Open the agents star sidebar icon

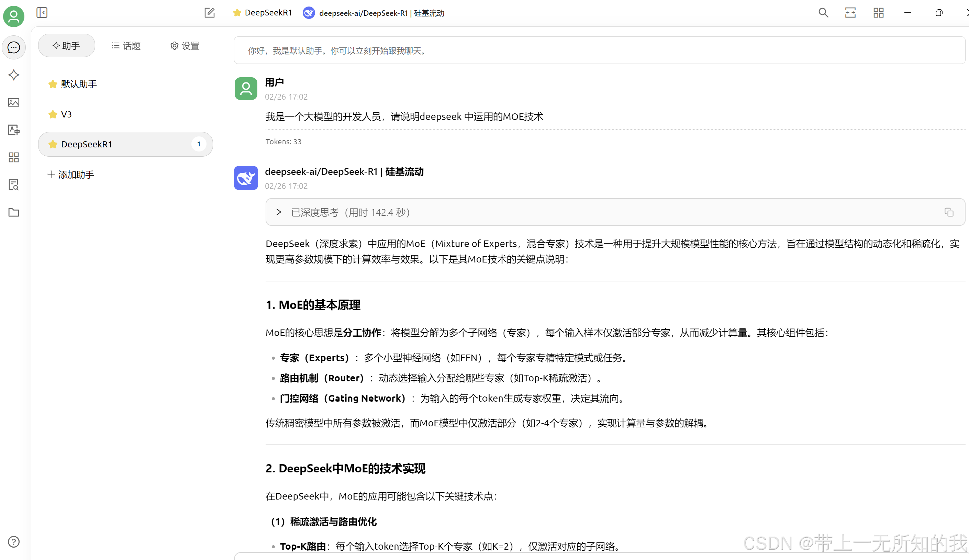pos(14,75)
